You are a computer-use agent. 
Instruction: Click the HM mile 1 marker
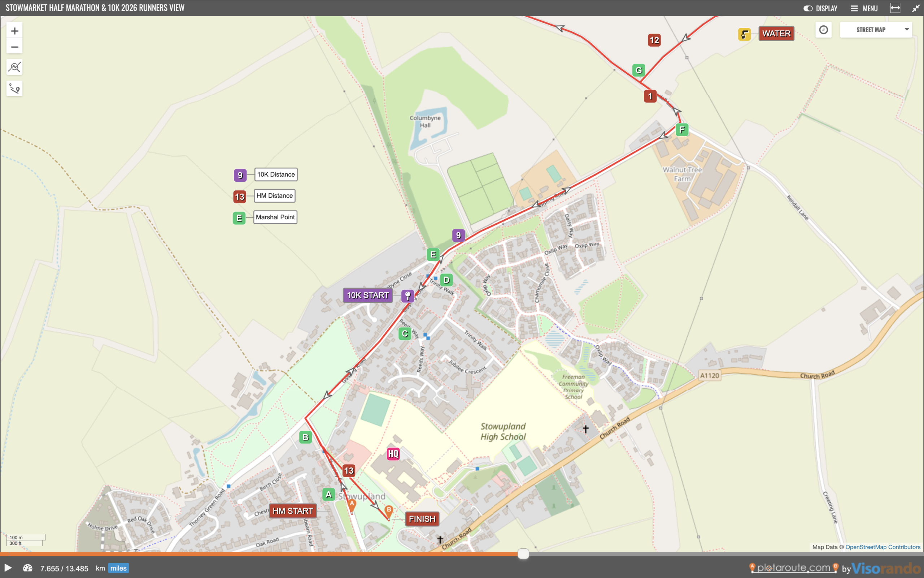coord(650,96)
